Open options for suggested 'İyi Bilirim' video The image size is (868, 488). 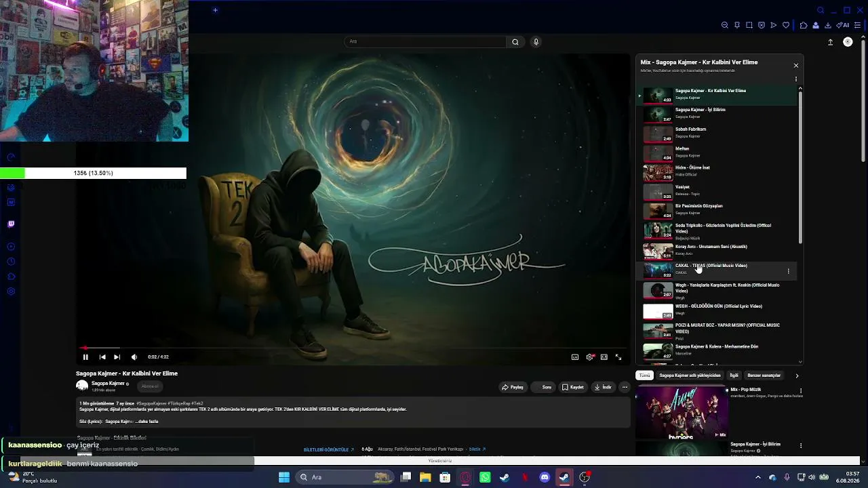tap(801, 445)
